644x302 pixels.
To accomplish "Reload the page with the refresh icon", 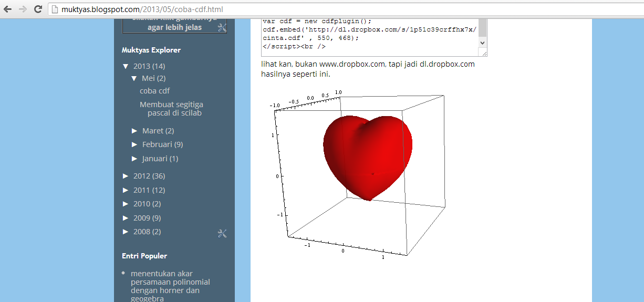I will (x=38, y=9).
